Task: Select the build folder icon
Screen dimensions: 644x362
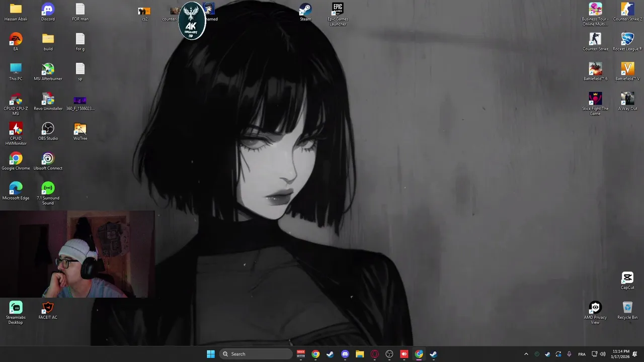Action: [48, 42]
